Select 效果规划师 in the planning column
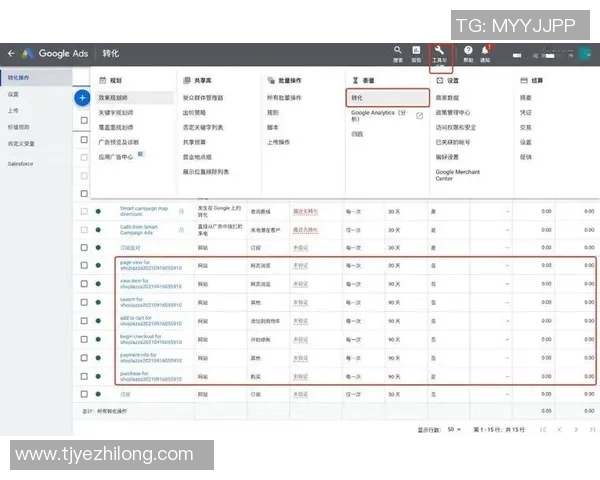Viewport: 600px width, 480px height. tap(135, 98)
